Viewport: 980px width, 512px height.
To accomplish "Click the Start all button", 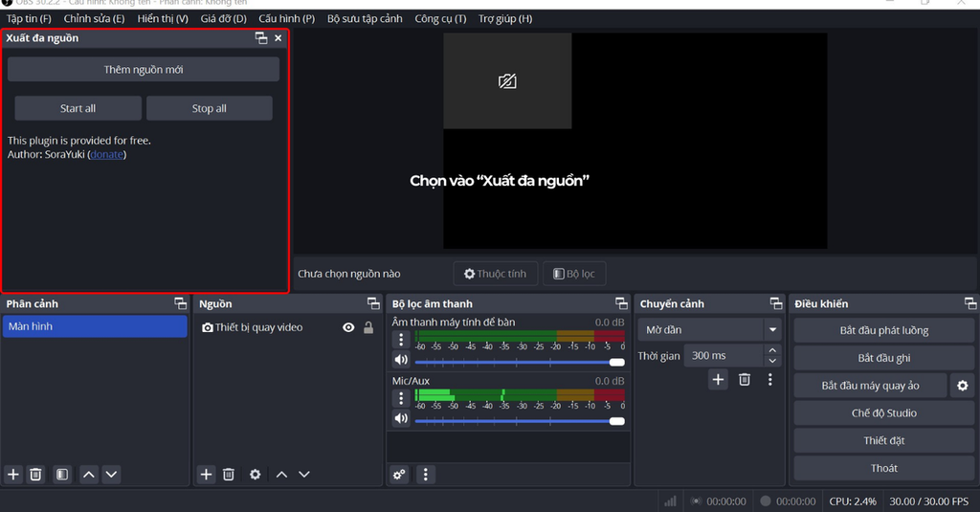I will pos(78,108).
